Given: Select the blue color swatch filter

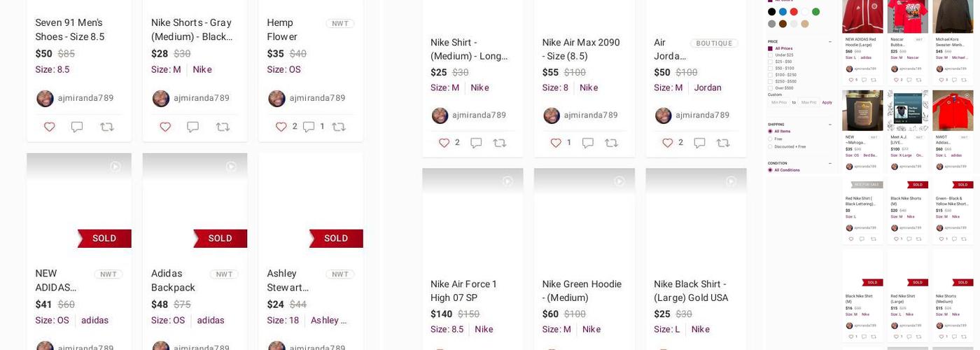Looking at the screenshot, I should click(x=783, y=12).
